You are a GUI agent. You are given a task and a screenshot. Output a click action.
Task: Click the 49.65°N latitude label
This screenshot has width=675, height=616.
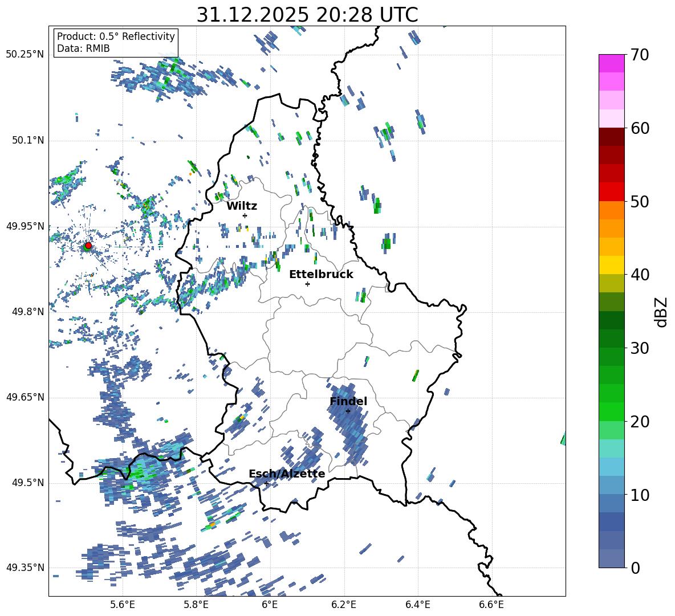click(x=25, y=397)
